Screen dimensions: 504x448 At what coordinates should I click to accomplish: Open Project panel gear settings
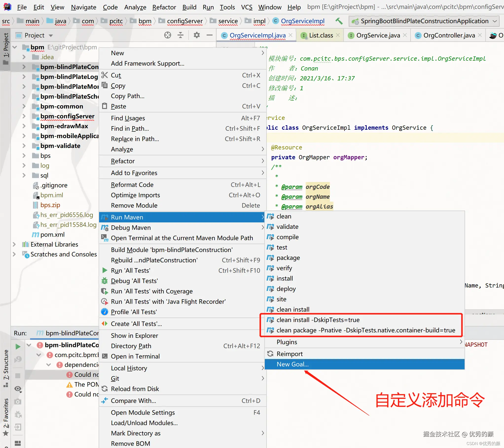coord(197,35)
